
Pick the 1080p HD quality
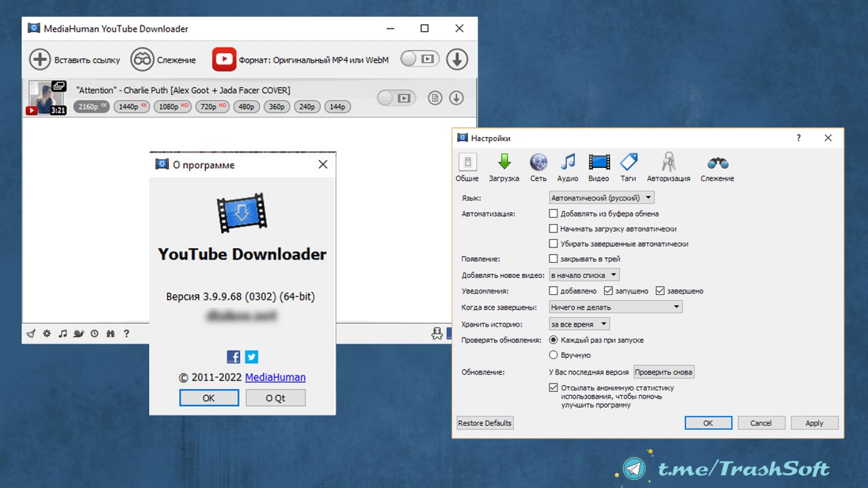172,106
